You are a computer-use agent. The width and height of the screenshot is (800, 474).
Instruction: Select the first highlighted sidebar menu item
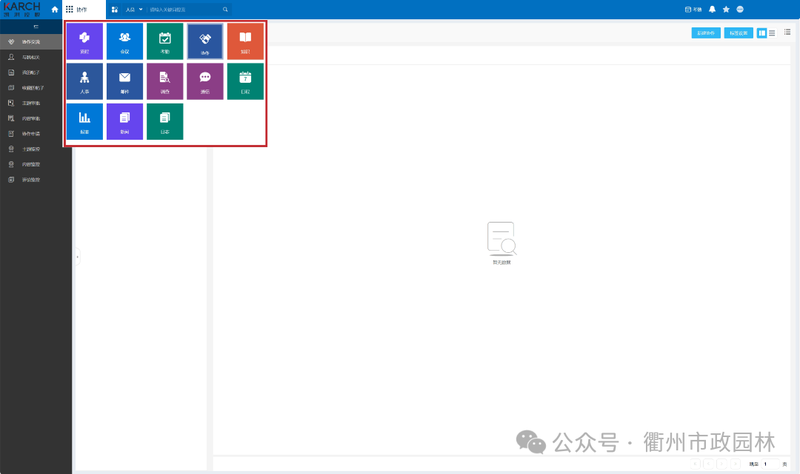[x=36, y=42]
